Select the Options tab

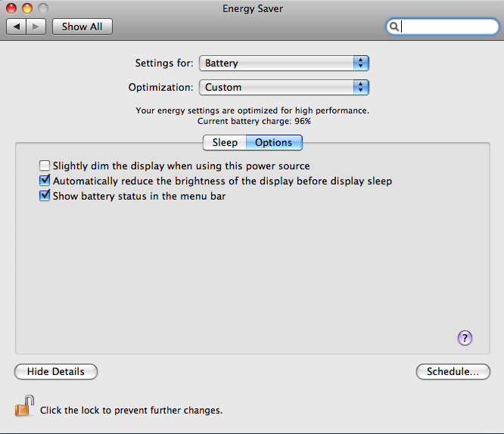(x=274, y=142)
